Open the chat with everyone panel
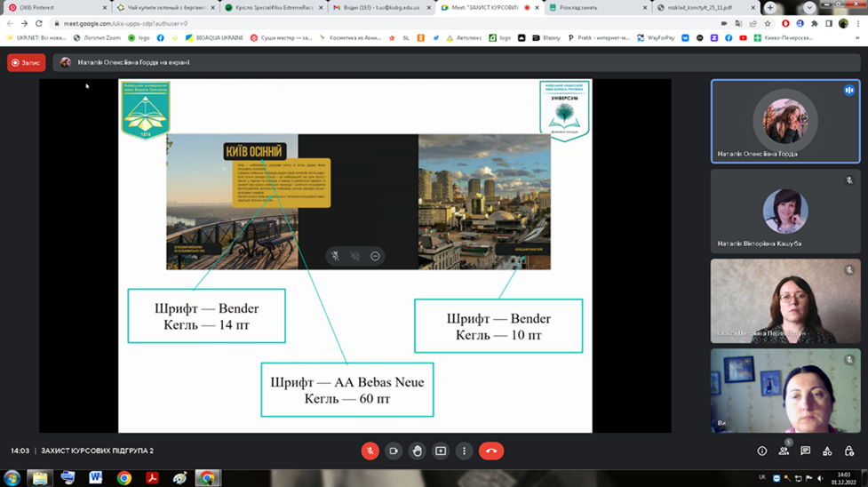 pyautogui.click(x=805, y=451)
